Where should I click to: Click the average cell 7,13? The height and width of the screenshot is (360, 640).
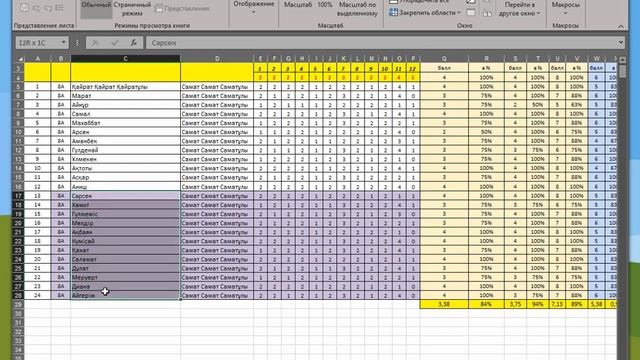point(557,304)
